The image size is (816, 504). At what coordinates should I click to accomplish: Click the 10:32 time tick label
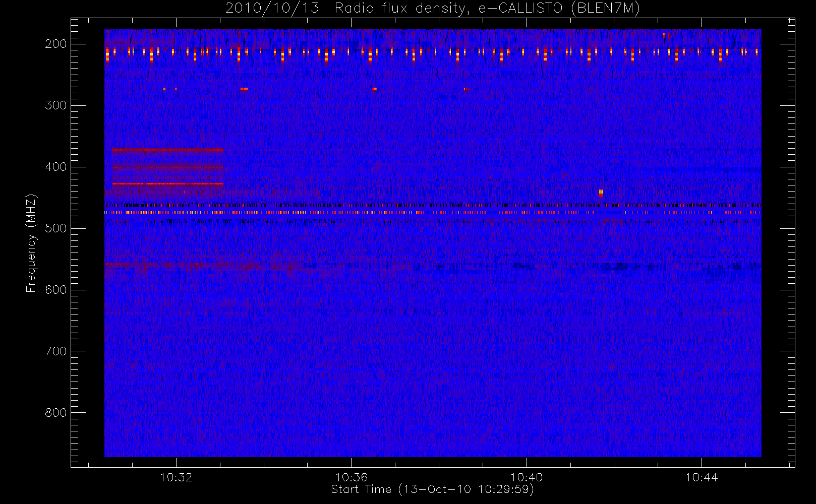tap(176, 477)
